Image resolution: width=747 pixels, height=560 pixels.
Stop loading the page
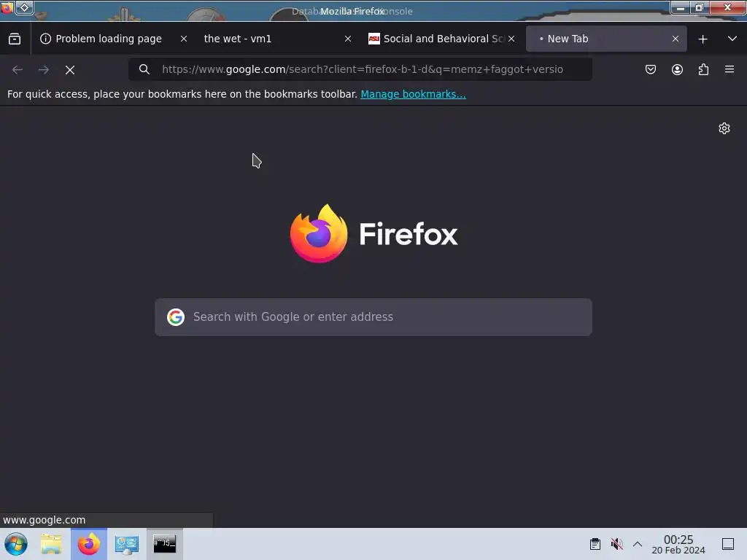[70, 69]
